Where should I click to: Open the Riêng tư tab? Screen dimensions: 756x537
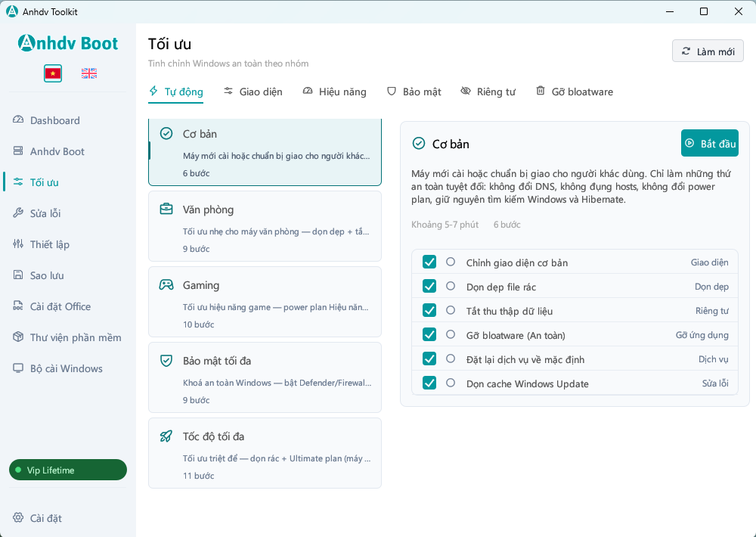[x=488, y=92]
